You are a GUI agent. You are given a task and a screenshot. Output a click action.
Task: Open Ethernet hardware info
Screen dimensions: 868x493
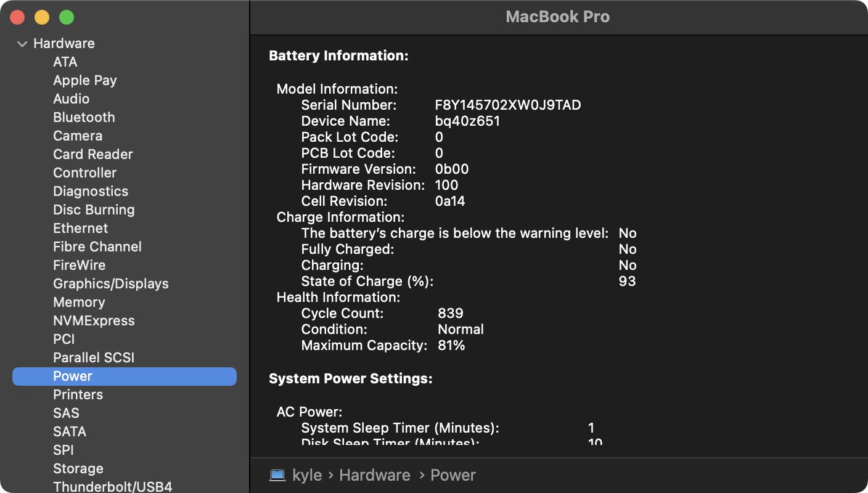pos(80,228)
